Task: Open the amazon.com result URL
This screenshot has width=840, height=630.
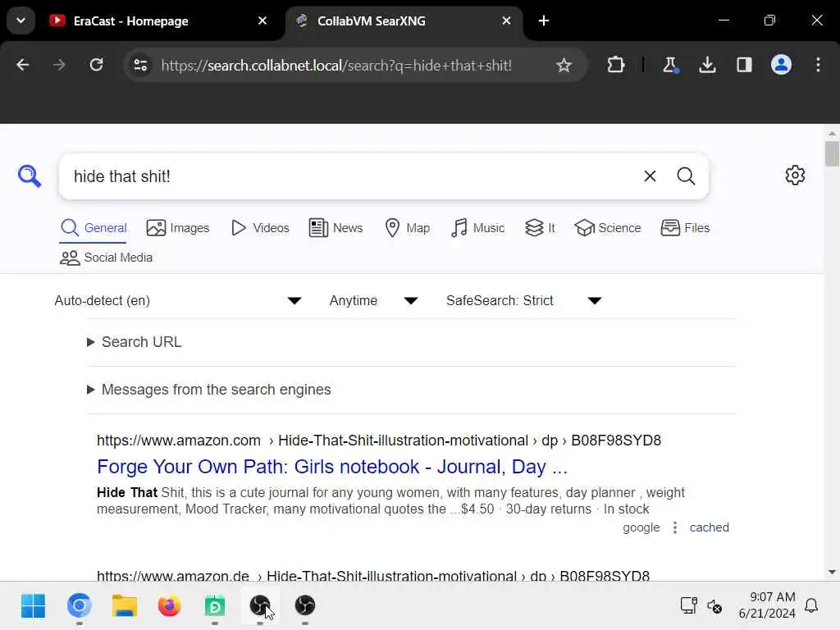Action: [x=379, y=441]
